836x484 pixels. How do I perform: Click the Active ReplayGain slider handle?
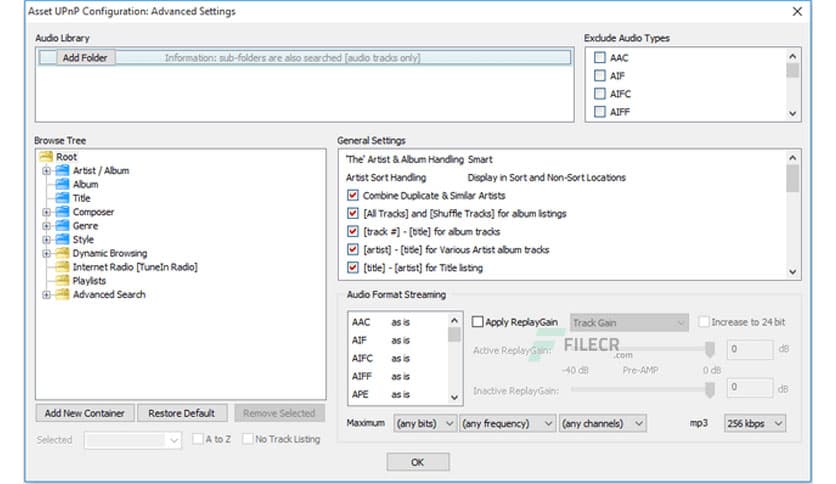(x=710, y=350)
